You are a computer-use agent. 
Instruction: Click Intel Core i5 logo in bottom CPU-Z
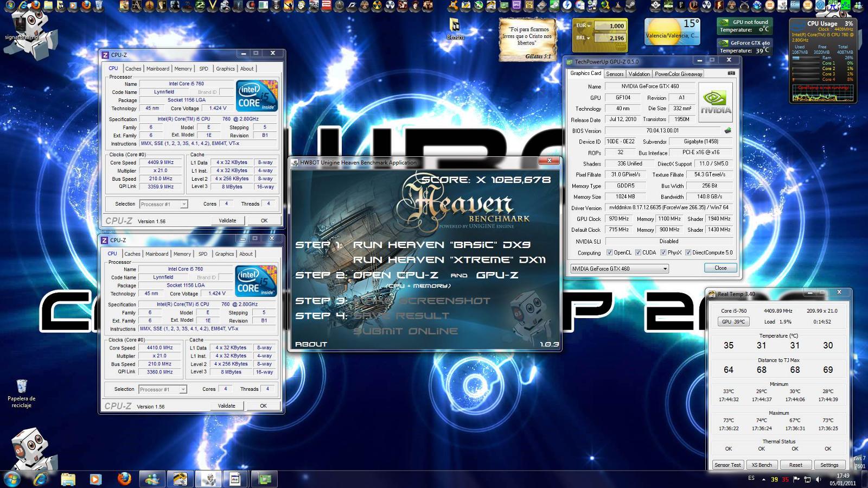coord(256,281)
